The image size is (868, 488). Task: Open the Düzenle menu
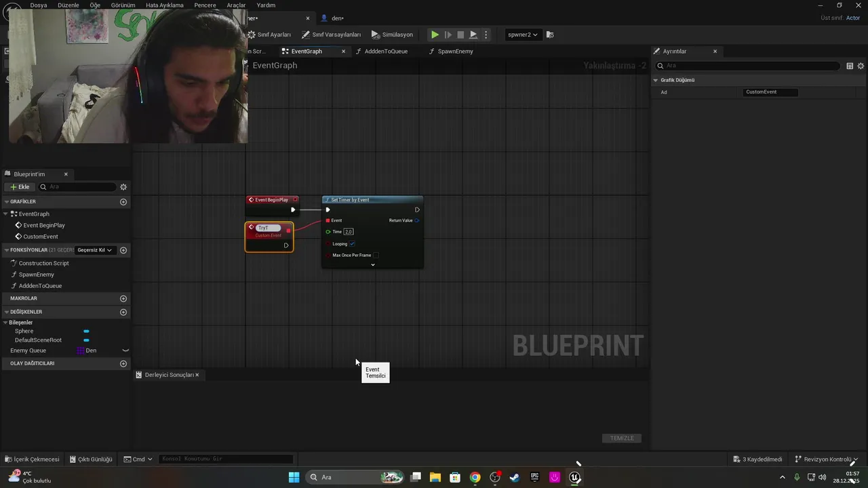pyautogui.click(x=68, y=5)
